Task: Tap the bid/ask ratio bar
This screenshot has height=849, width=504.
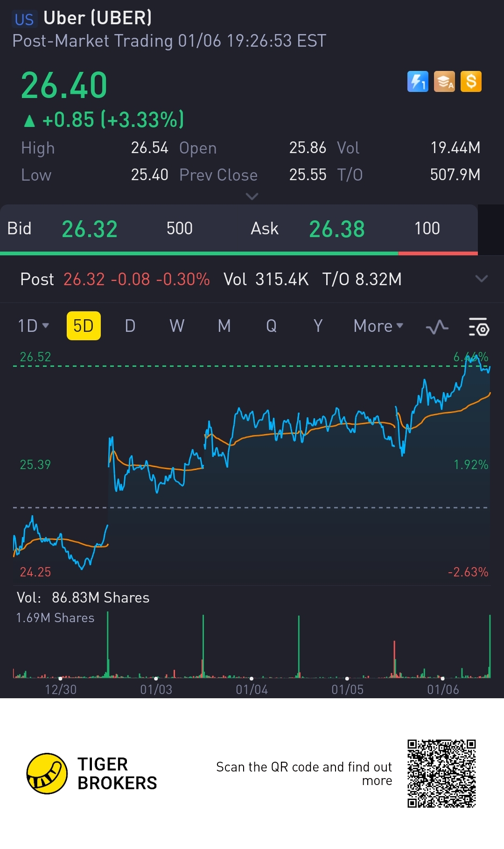Action: click(239, 253)
